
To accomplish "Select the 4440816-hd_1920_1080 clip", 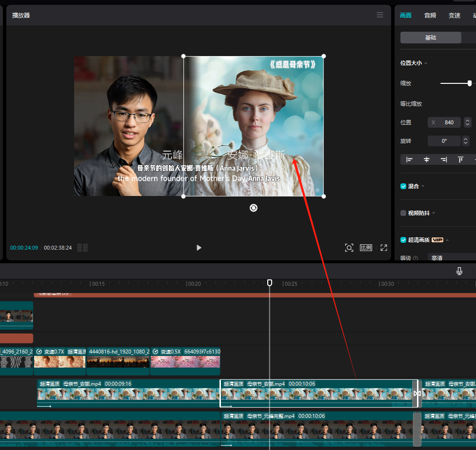I will (x=118, y=361).
